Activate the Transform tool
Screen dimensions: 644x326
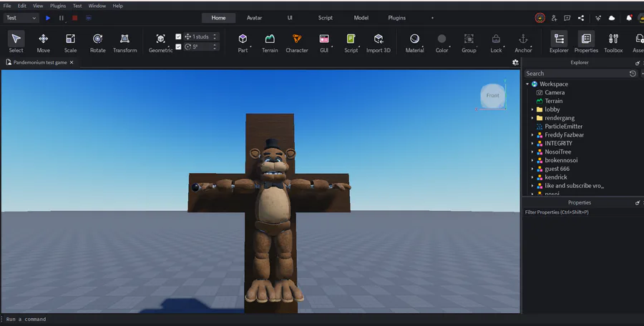(x=125, y=42)
